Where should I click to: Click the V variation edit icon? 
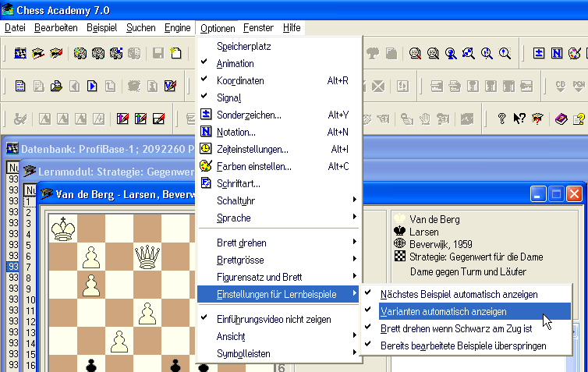170,87
